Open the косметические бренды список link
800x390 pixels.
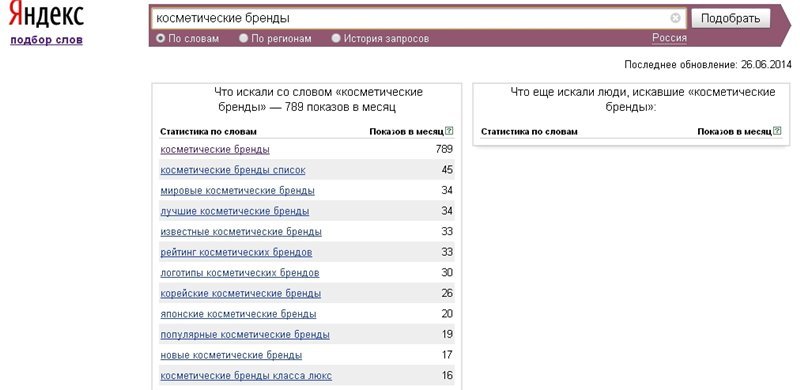point(233,170)
